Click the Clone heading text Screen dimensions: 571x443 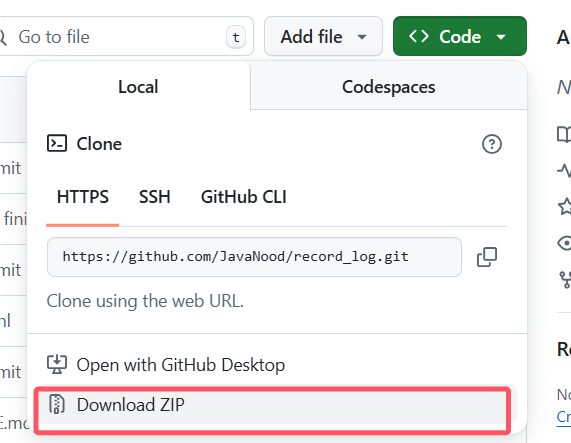pos(99,144)
